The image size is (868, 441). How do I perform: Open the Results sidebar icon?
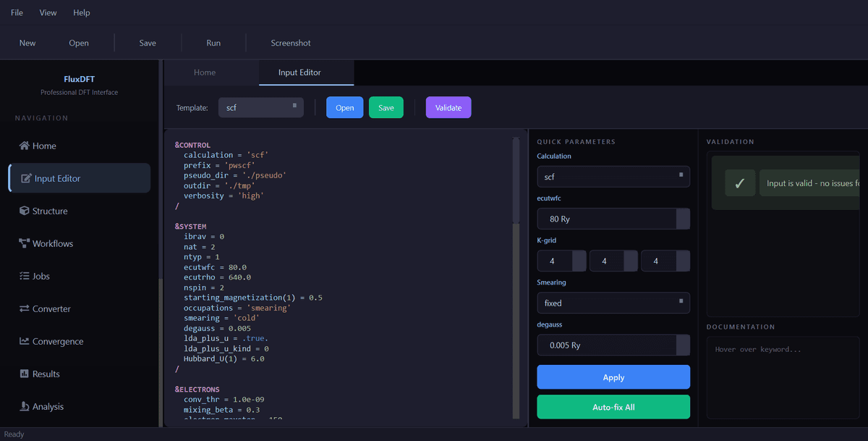point(25,374)
